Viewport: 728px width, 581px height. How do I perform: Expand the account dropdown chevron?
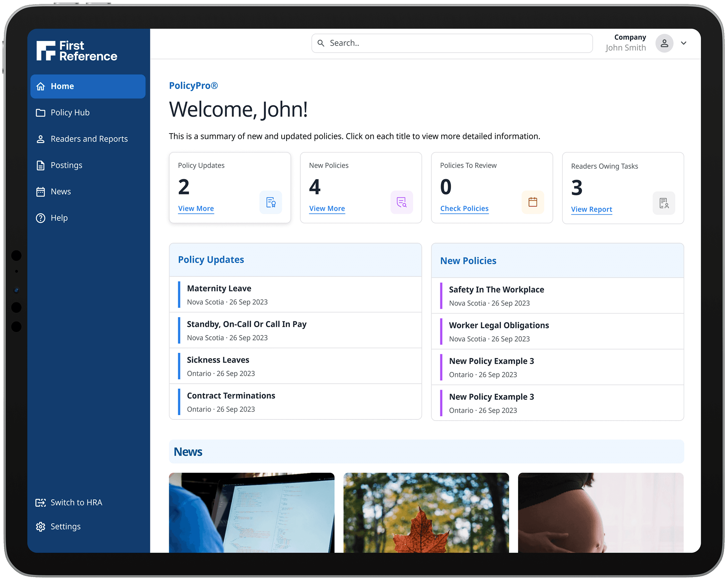pyautogui.click(x=683, y=43)
